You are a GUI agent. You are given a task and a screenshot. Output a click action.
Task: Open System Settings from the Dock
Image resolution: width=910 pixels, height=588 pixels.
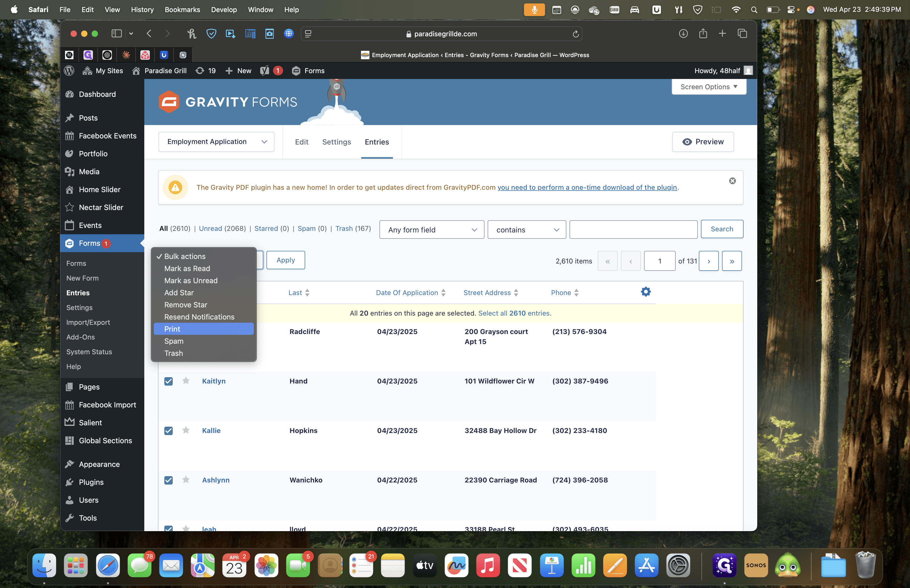pyautogui.click(x=678, y=565)
